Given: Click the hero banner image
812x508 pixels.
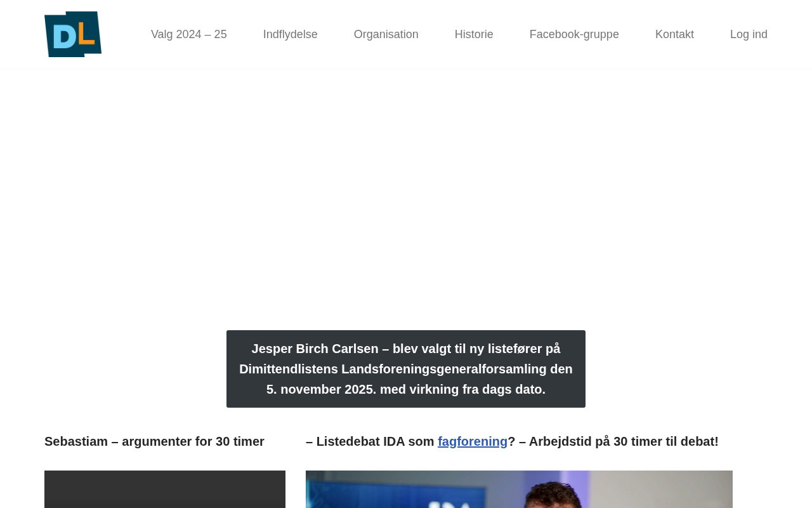Looking at the screenshot, I should coord(406,222).
